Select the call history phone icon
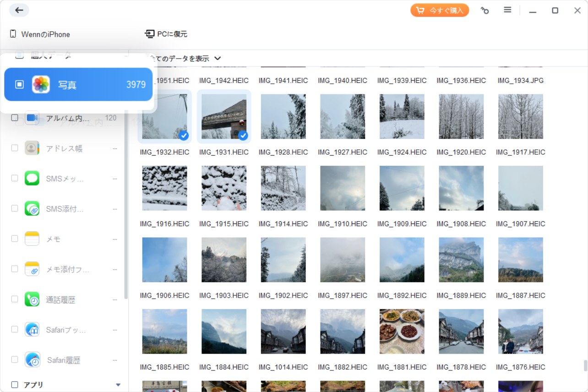The width and height of the screenshot is (588, 392). click(32, 299)
